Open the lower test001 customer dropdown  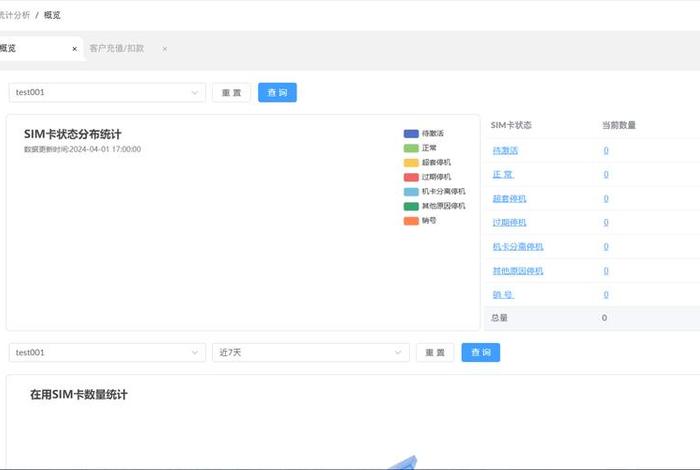107,353
